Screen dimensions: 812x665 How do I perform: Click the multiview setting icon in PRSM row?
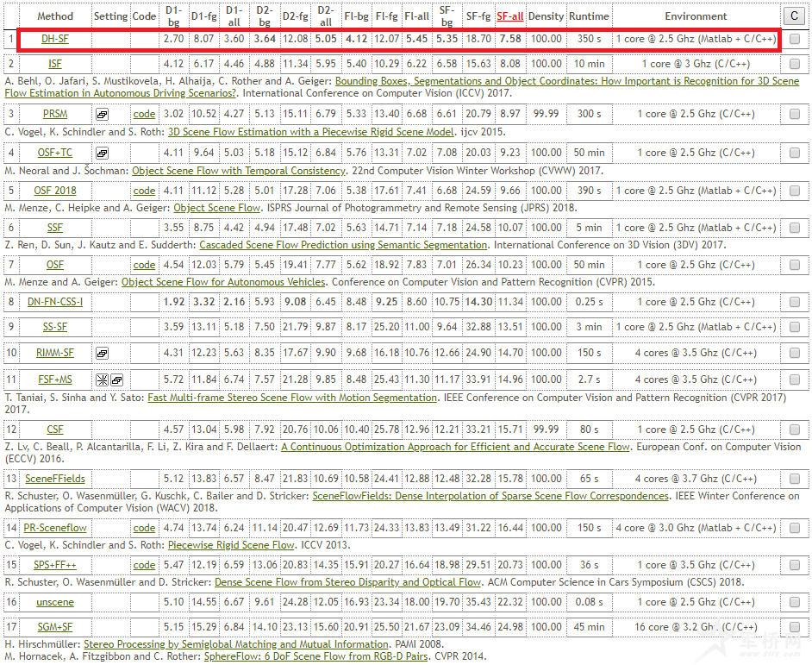tap(102, 114)
